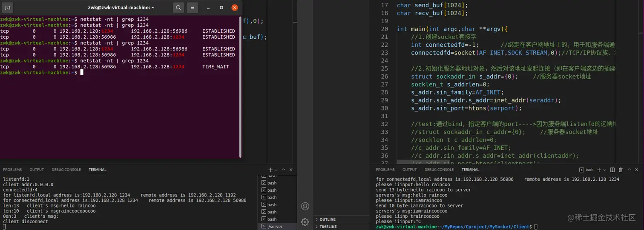
Task: Close the client terminal panel
Action: (x=638, y=170)
